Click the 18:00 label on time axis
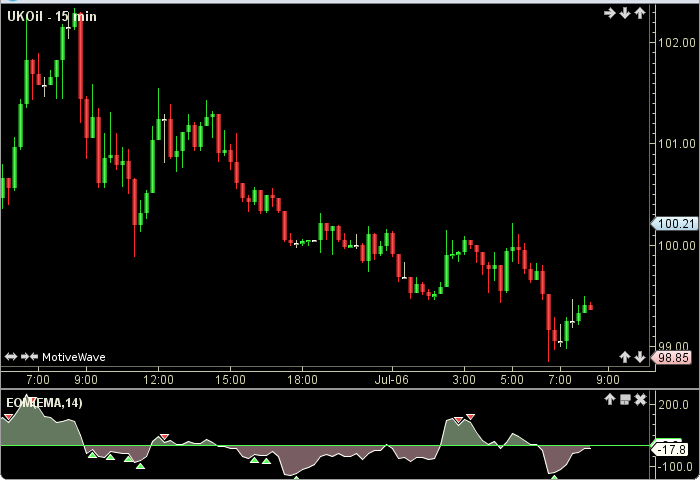700x480 pixels. (x=302, y=380)
